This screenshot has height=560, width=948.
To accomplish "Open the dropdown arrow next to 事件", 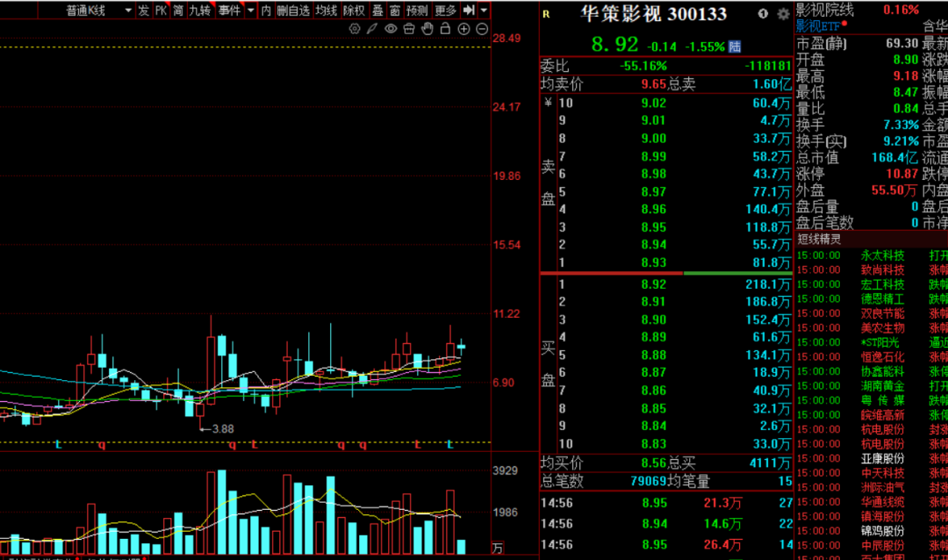I will coord(251,11).
